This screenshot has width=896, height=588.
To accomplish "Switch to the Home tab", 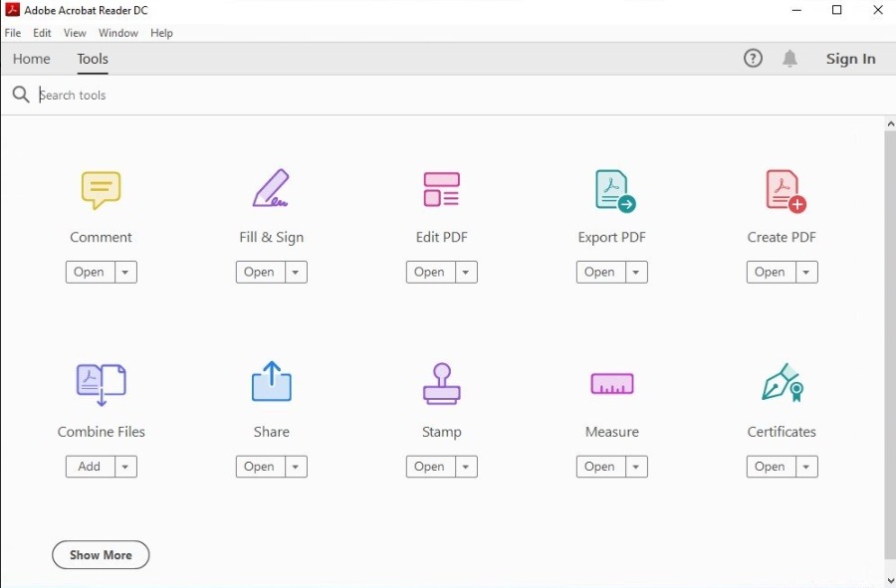I will (32, 59).
